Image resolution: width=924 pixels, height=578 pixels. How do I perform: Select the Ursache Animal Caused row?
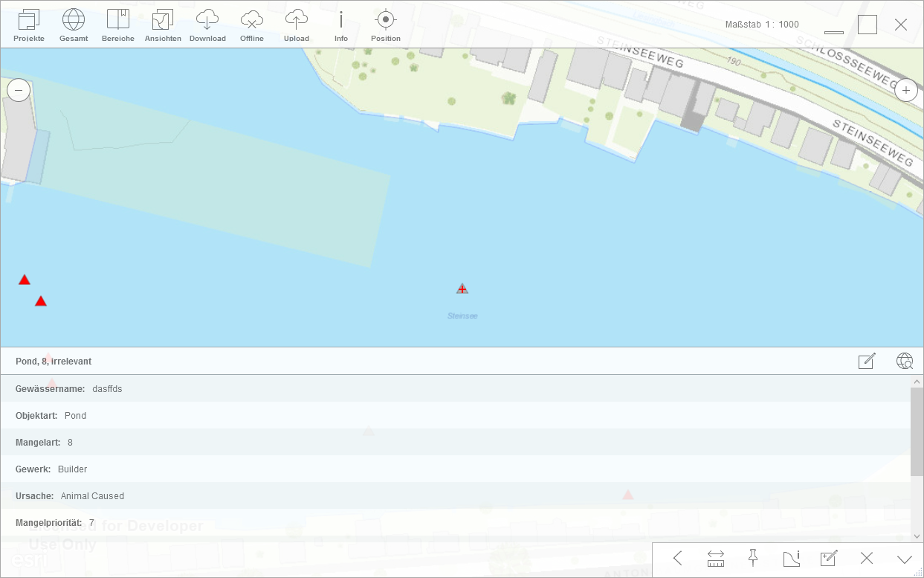456,495
